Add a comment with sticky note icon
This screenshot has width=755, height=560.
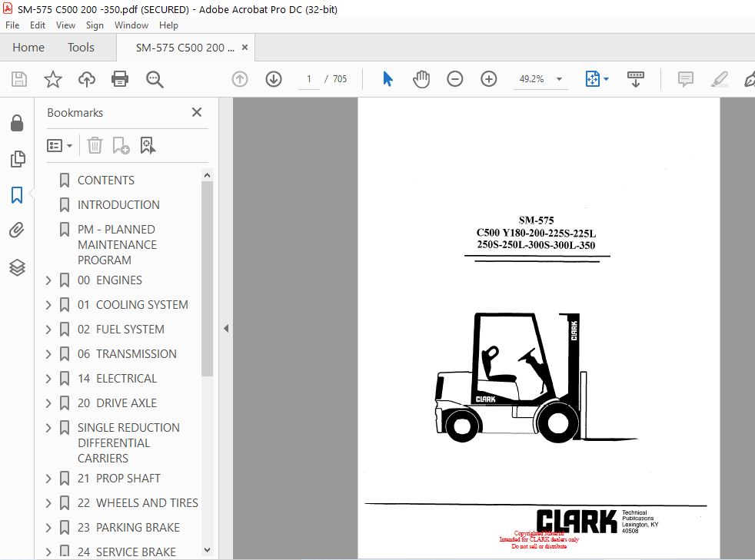[x=685, y=79]
